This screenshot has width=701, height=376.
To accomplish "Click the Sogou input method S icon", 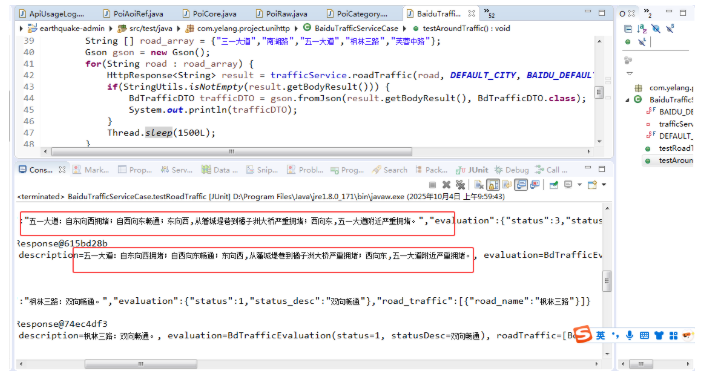I will click(x=583, y=334).
